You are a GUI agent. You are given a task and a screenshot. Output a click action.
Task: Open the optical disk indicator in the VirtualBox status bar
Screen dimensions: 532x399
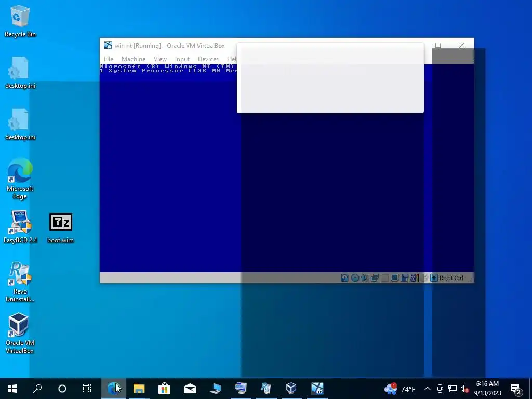click(x=355, y=278)
